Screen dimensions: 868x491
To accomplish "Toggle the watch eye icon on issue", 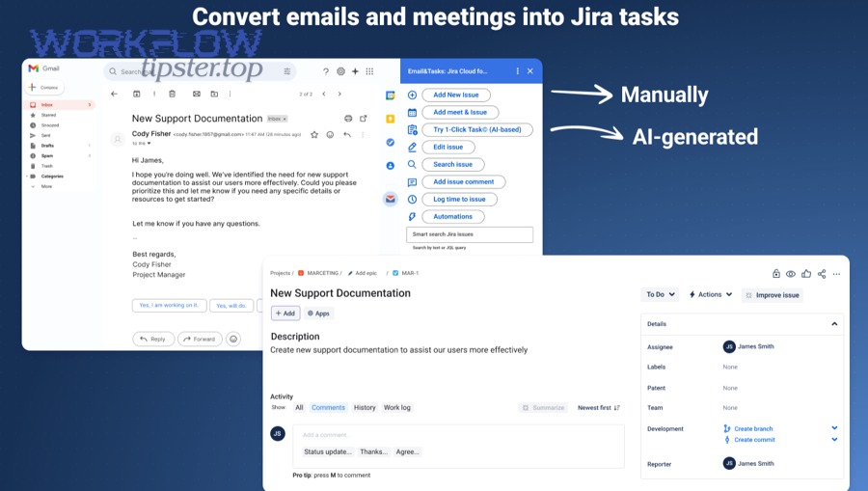I will pos(791,274).
